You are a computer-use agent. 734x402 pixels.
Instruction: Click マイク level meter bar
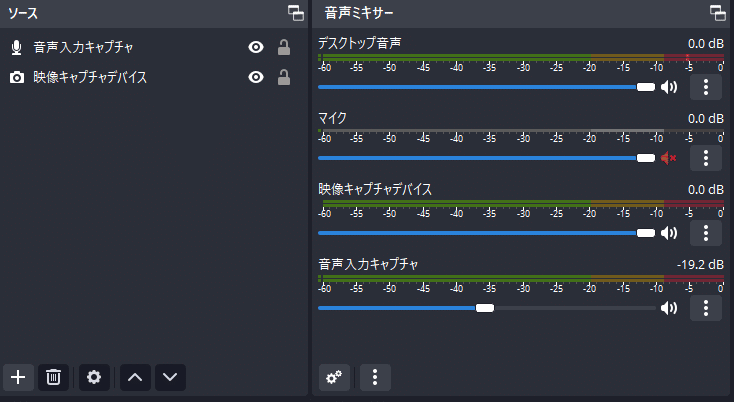[521, 131]
